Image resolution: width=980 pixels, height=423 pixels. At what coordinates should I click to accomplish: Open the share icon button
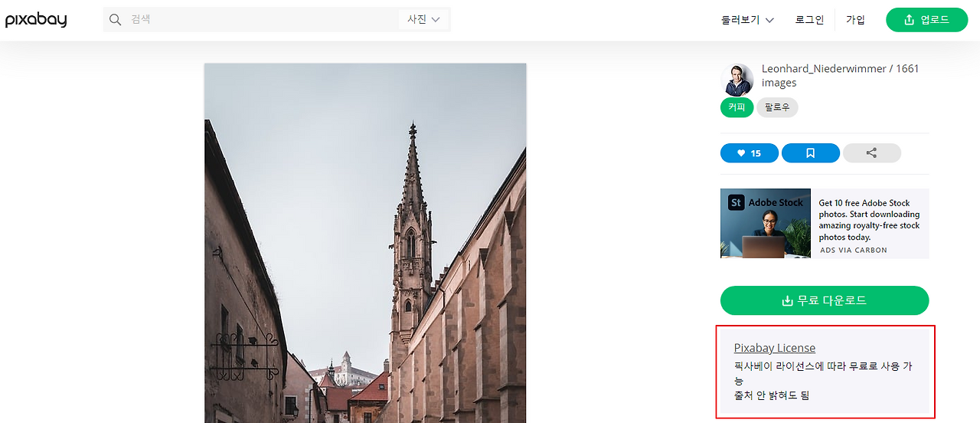pyautogui.click(x=872, y=153)
